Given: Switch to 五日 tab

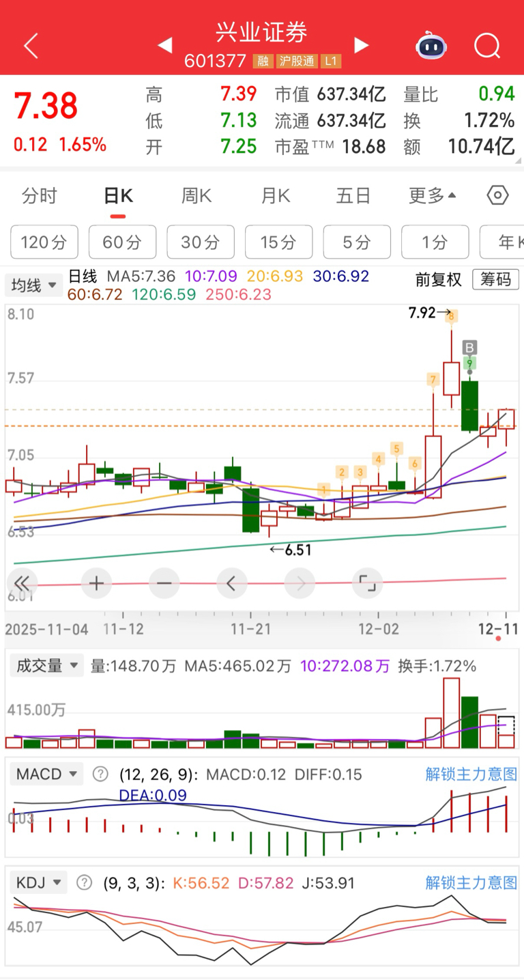Looking at the screenshot, I should point(353,196).
